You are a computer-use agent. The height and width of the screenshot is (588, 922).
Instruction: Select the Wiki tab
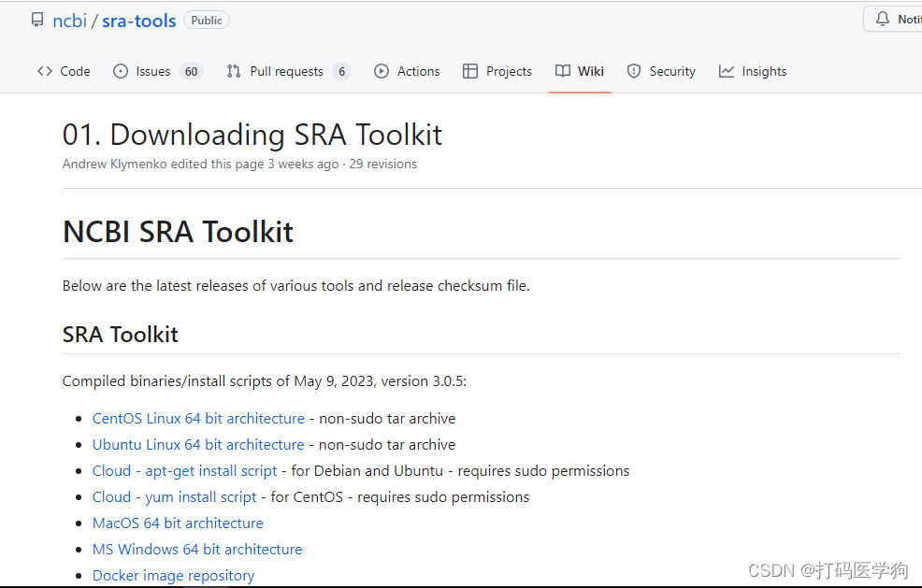[x=580, y=71]
